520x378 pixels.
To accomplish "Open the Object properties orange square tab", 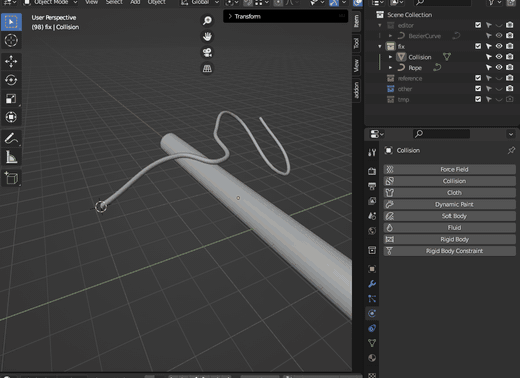I will (372, 269).
